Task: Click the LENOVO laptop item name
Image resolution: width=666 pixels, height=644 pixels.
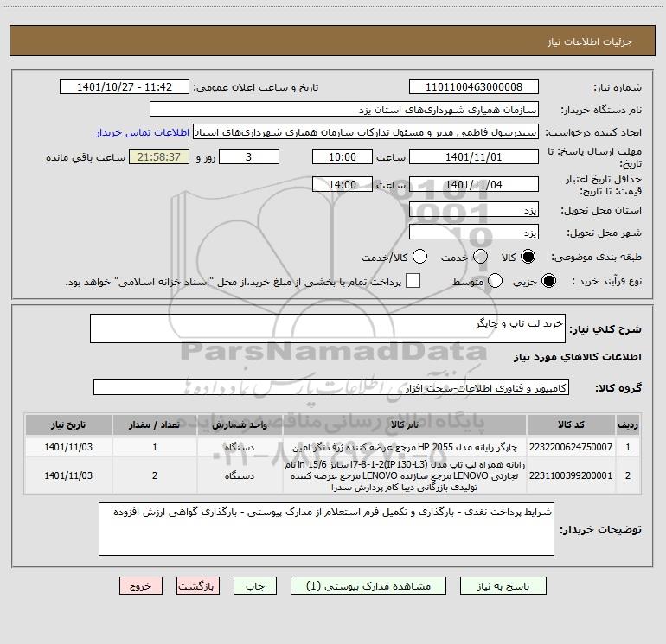Action: click(405, 476)
